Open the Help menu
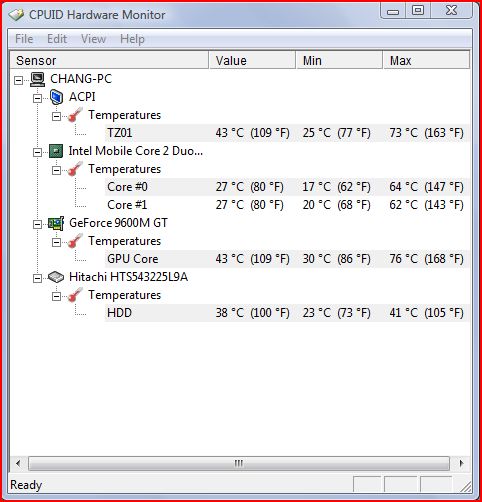Viewport: 482px width, 502px height. (132, 39)
